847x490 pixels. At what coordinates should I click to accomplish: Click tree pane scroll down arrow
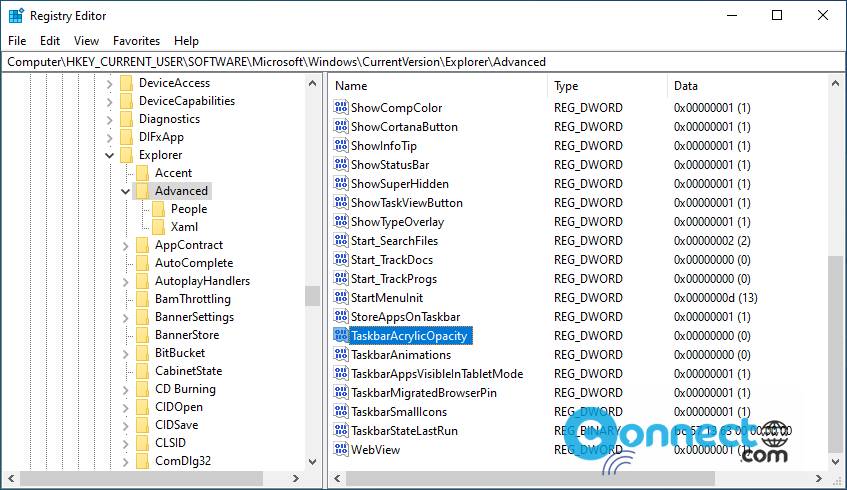click(x=312, y=462)
